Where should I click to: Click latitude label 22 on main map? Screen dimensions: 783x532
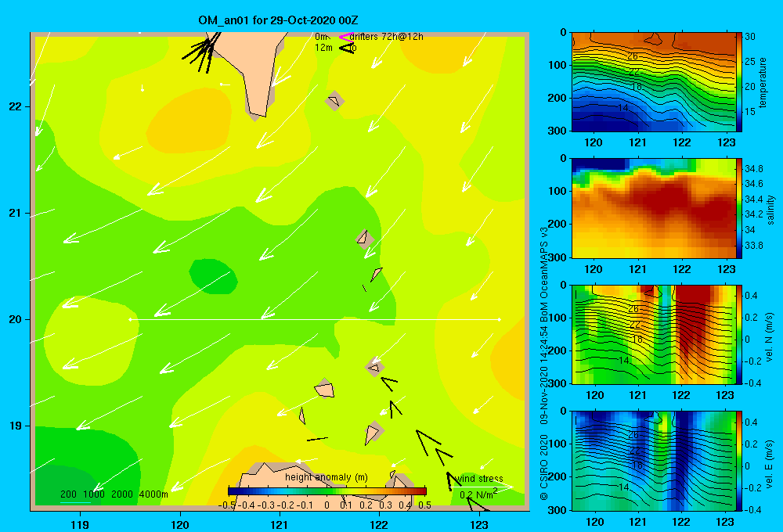pyautogui.click(x=15, y=107)
